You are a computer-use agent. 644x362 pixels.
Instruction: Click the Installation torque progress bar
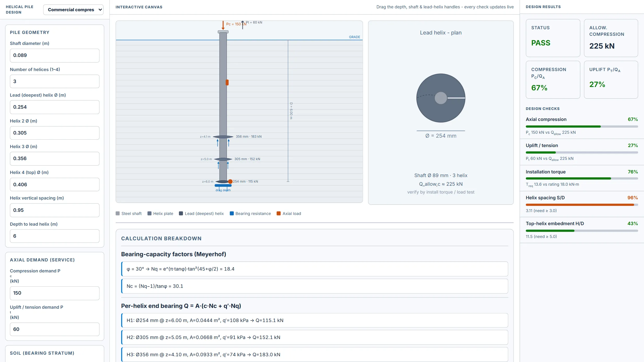[582, 179]
